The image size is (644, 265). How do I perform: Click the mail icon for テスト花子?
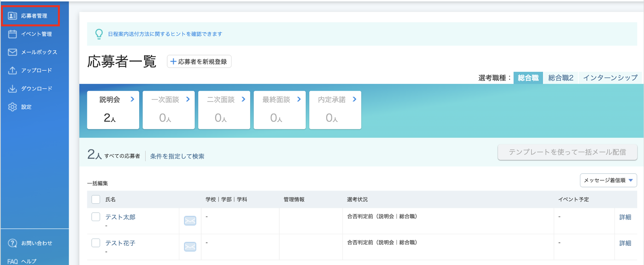tap(190, 247)
